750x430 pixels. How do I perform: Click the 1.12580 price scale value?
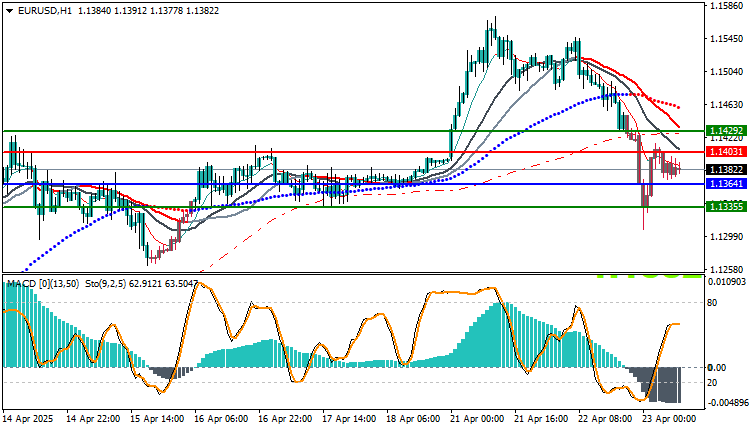tap(727, 270)
